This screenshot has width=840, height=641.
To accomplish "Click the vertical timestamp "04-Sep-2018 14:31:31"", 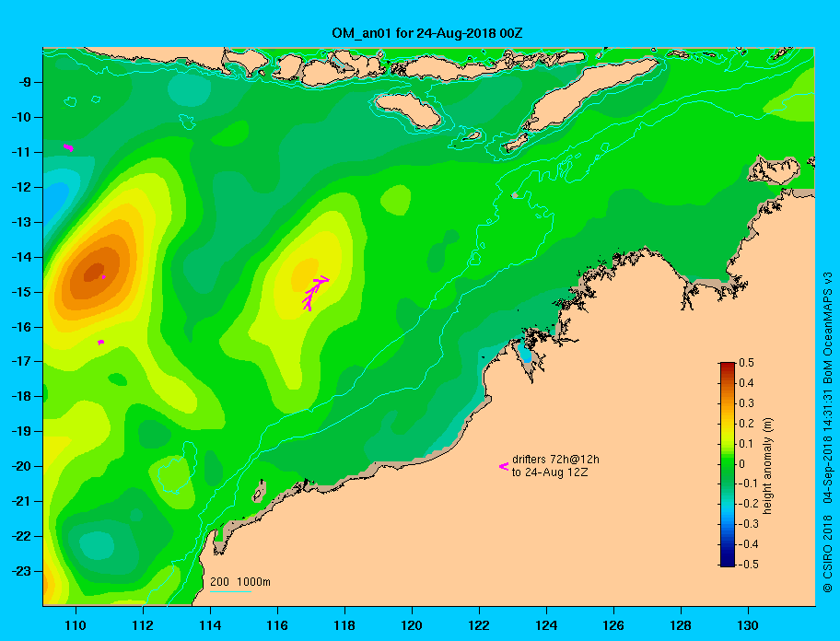I will click(x=827, y=446).
